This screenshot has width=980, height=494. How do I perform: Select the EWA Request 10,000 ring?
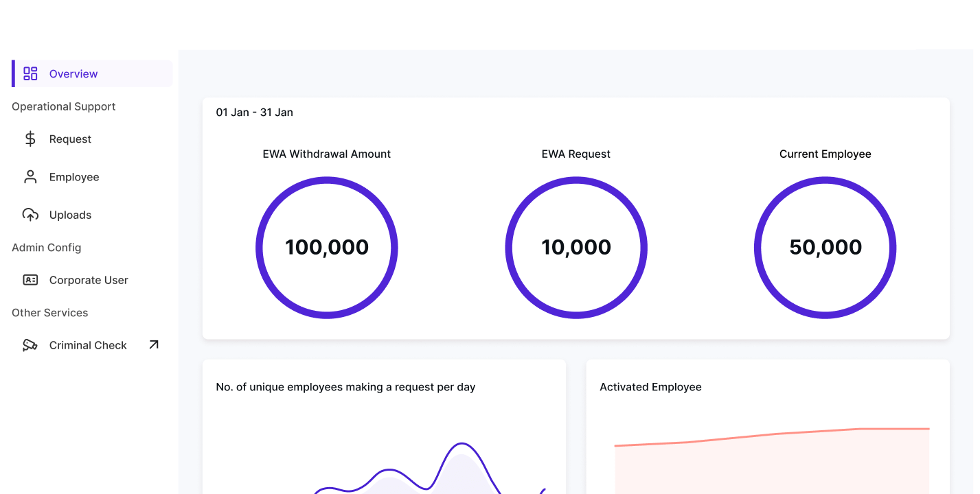(x=576, y=247)
